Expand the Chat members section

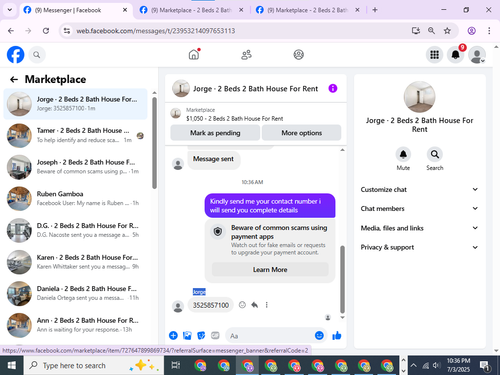419,208
